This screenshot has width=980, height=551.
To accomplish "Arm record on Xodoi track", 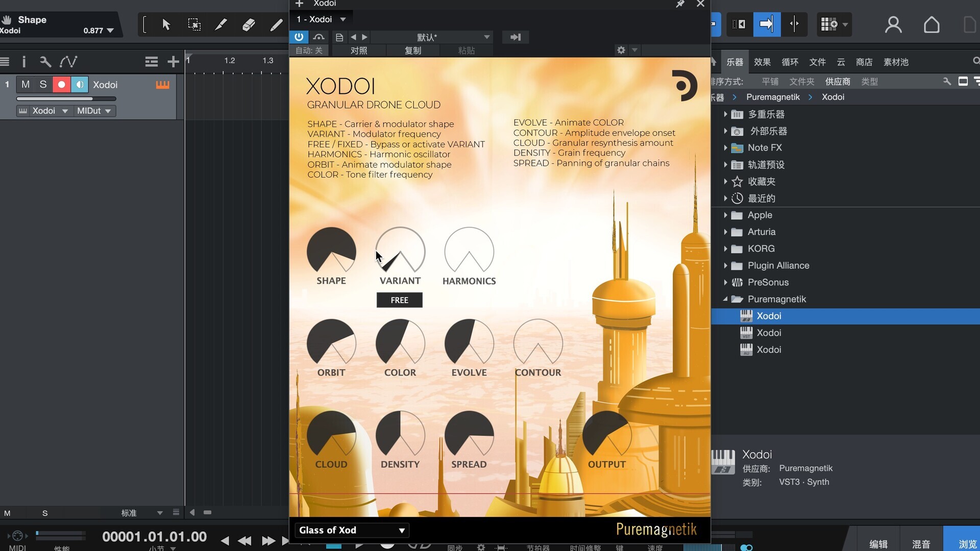I will [61, 84].
